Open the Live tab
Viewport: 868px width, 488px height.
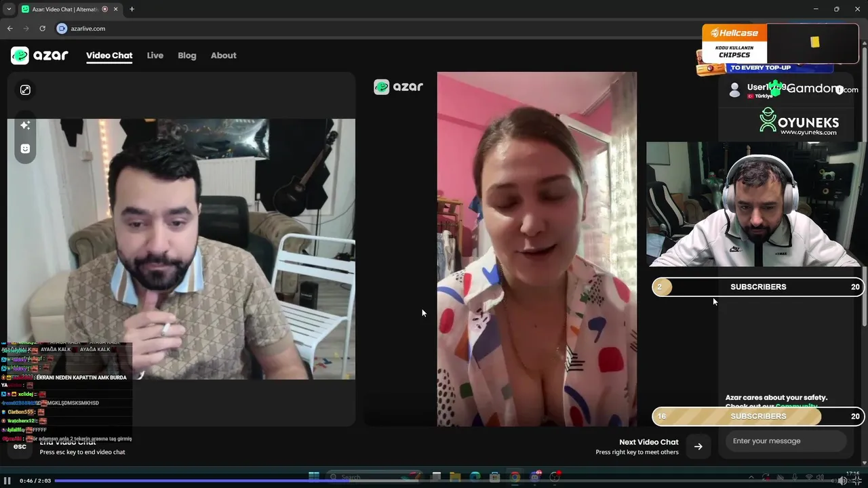(155, 56)
